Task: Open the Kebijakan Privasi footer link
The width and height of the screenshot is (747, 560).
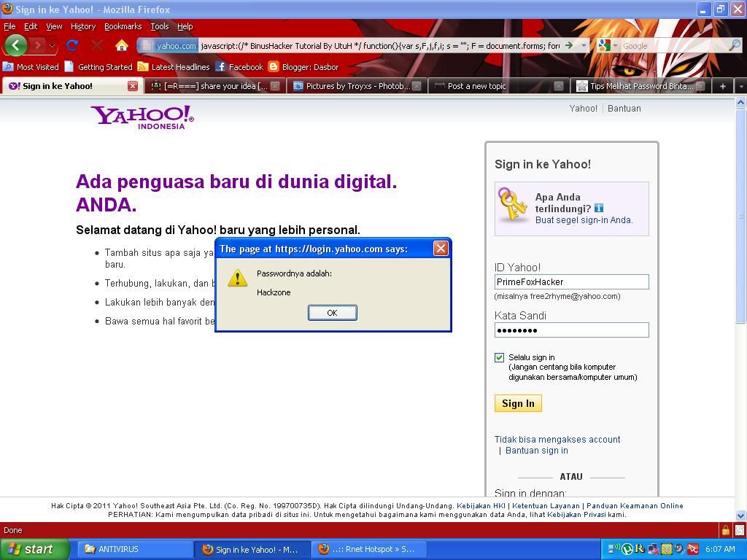Action: tap(576, 515)
